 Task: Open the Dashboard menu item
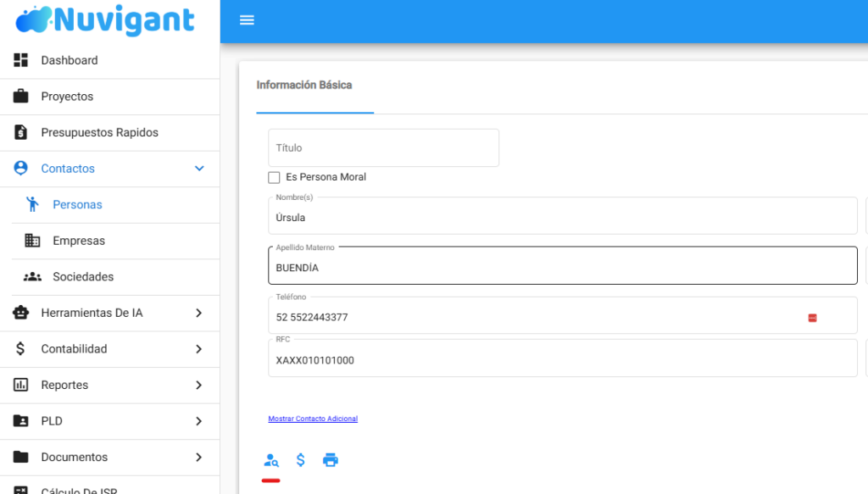(x=109, y=60)
